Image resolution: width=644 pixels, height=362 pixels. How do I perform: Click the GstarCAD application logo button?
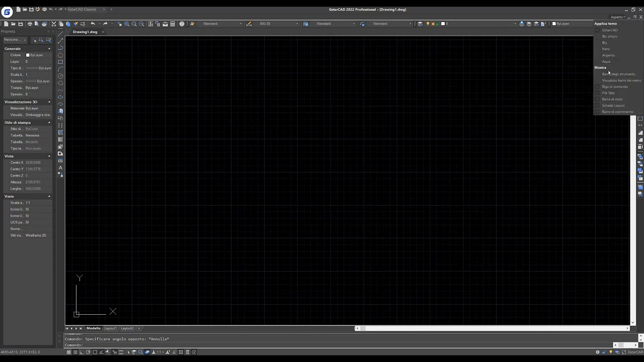coord(7,12)
